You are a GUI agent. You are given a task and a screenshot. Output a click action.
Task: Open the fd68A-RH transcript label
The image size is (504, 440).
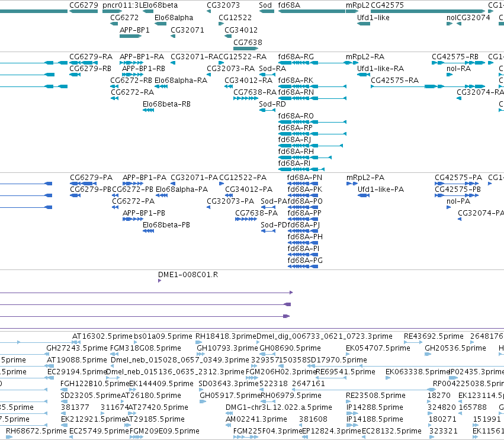[x=296, y=152]
